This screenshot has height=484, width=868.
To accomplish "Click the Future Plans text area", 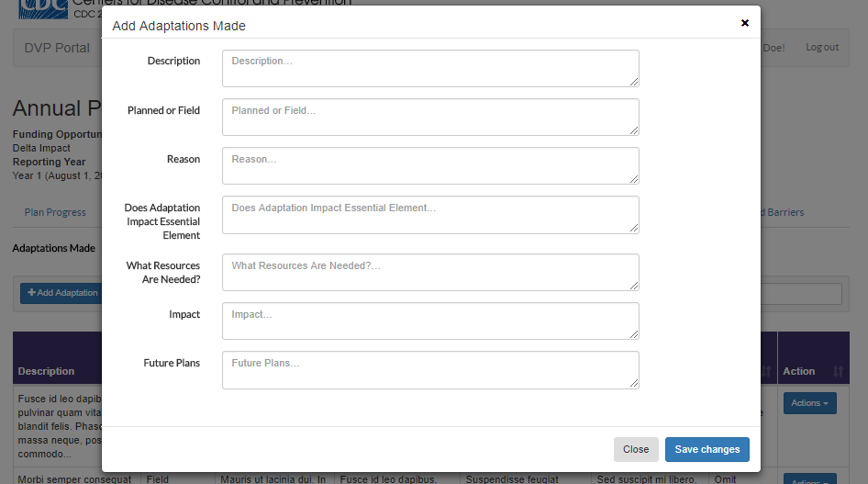I will 429,369.
